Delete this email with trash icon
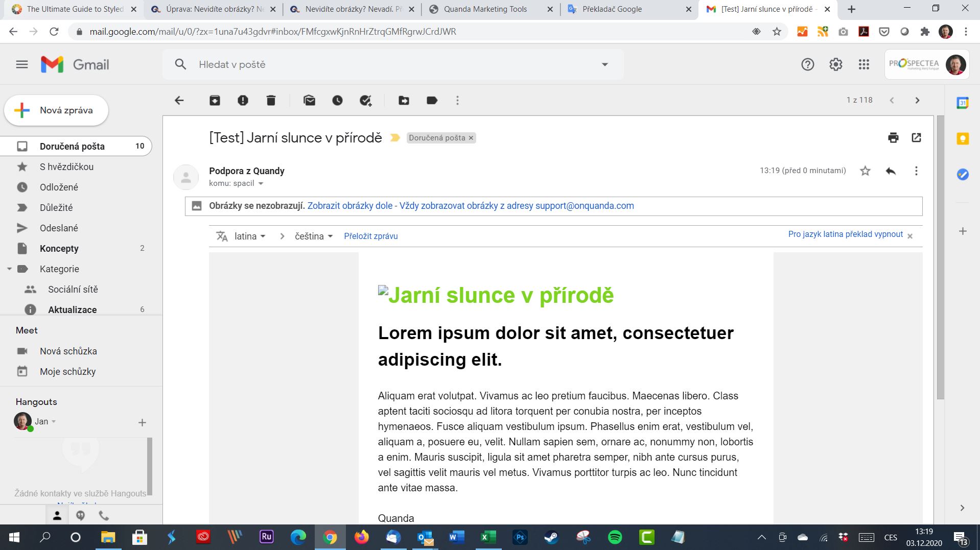The width and height of the screenshot is (980, 550). 271,101
